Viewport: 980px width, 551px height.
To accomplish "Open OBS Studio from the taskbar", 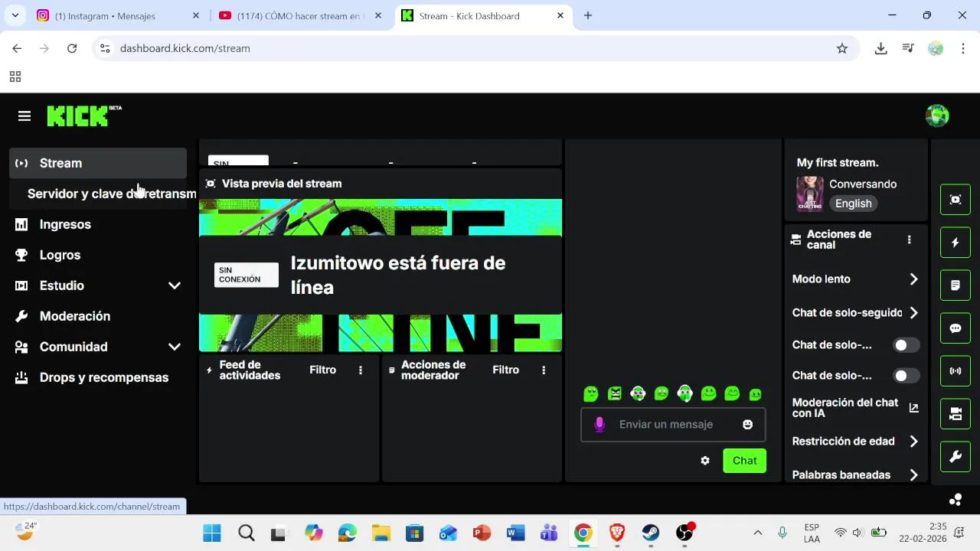I will [x=684, y=533].
